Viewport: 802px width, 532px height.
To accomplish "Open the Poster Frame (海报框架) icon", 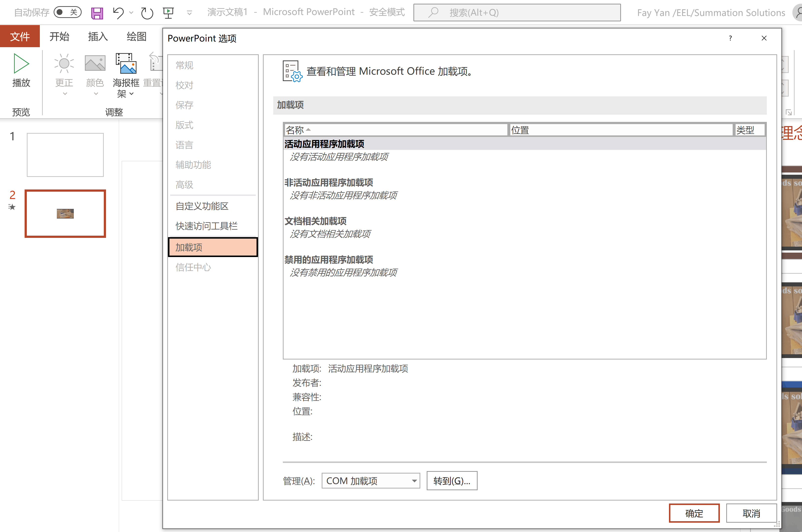I will pyautogui.click(x=126, y=63).
